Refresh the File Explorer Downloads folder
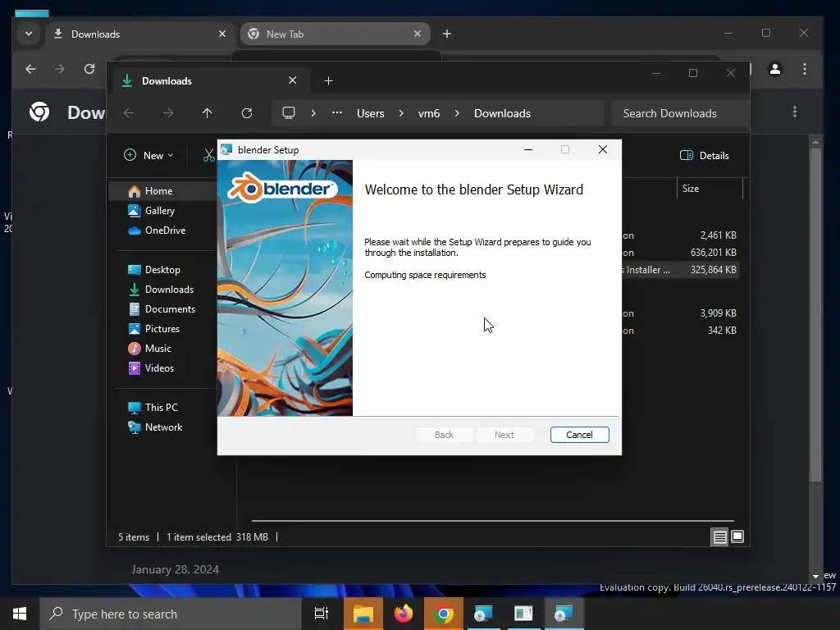The height and width of the screenshot is (630, 840). tap(246, 113)
